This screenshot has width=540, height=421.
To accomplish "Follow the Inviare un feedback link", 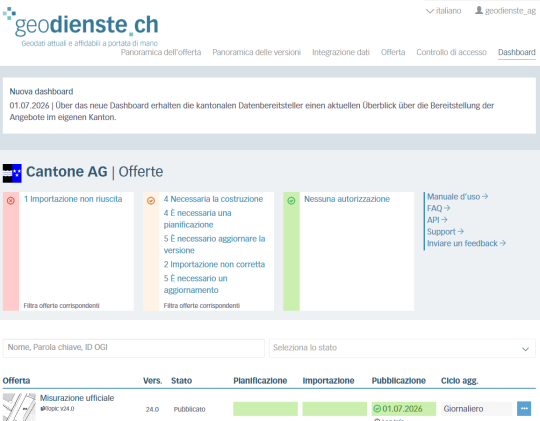I will (x=466, y=243).
